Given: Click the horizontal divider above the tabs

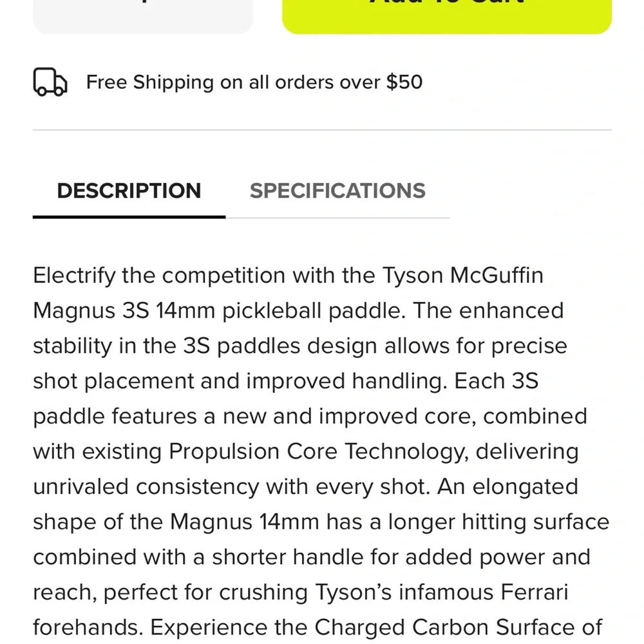Looking at the screenshot, I should (322, 130).
